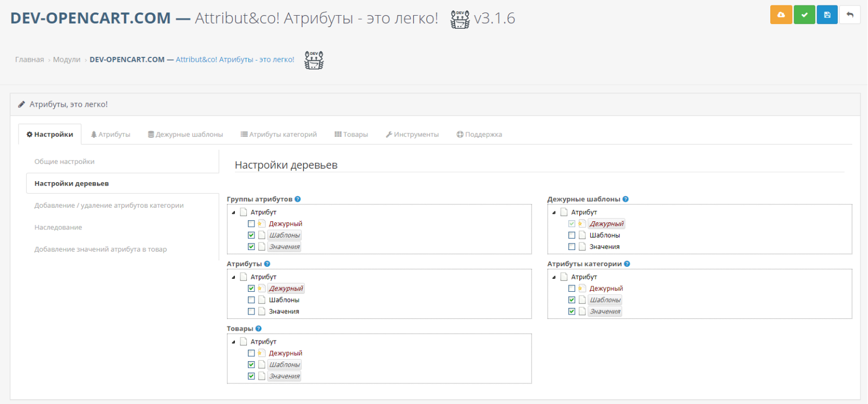Select Атрибут root label in Атрибуты tree
868x404 pixels.
click(x=263, y=277)
